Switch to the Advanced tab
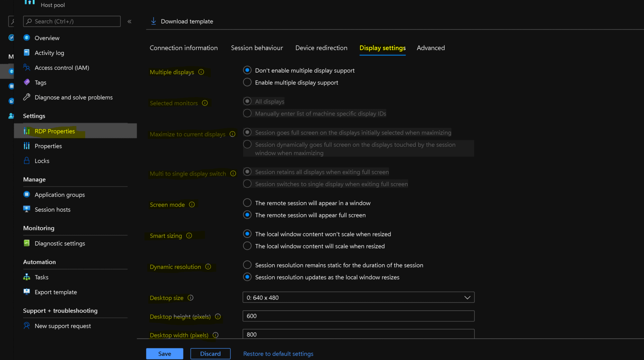Image resolution: width=644 pixels, height=360 pixels. (x=431, y=48)
